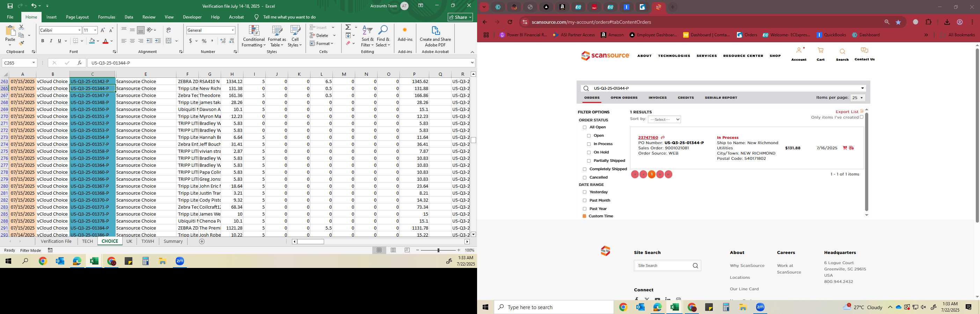Add new sheet plus button
The image size is (980, 314).
pyautogui.click(x=202, y=241)
